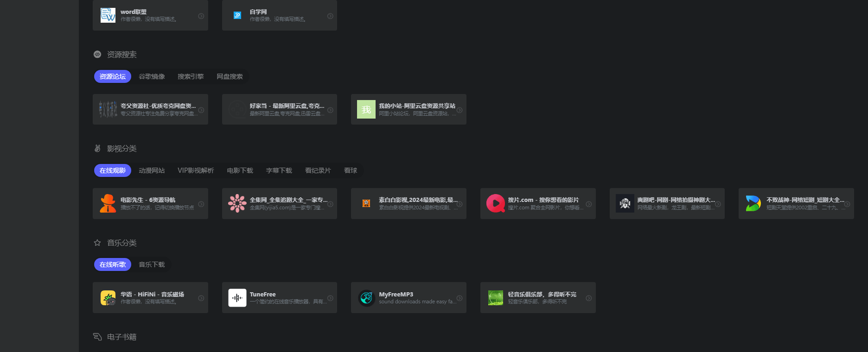This screenshot has height=352, width=868.
Task: Open the word联盟 site icon
Action: point(108,15)
